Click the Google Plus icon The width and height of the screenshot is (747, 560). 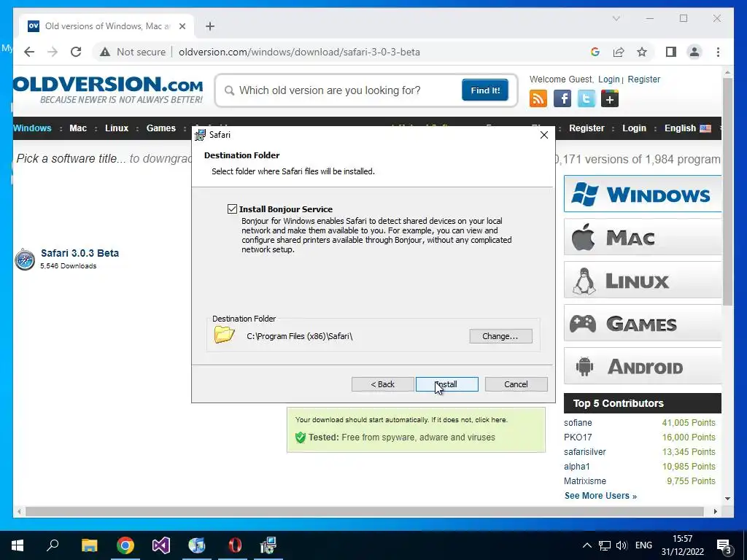tap(610, 99)
